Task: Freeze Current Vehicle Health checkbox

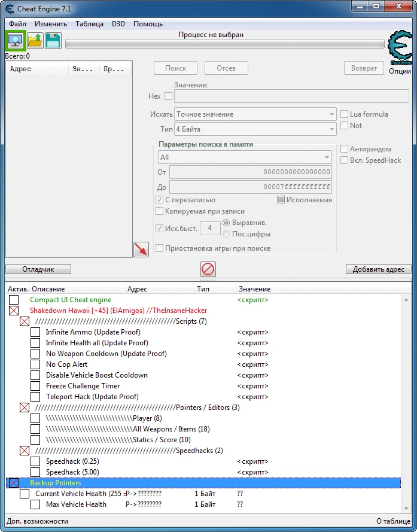Action: click(25, 494)
